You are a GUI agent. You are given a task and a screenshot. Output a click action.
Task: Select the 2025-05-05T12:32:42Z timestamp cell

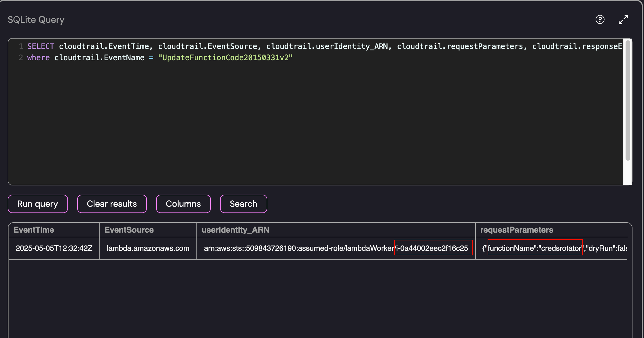[54, 248]
